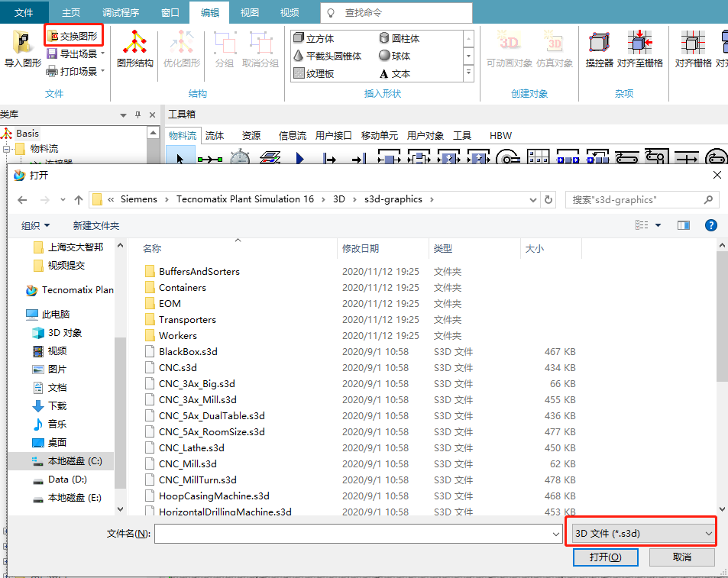Screen dimensions: 728x578
Task: Open view options dropdown arrow
Action: (x=658, y=225)
